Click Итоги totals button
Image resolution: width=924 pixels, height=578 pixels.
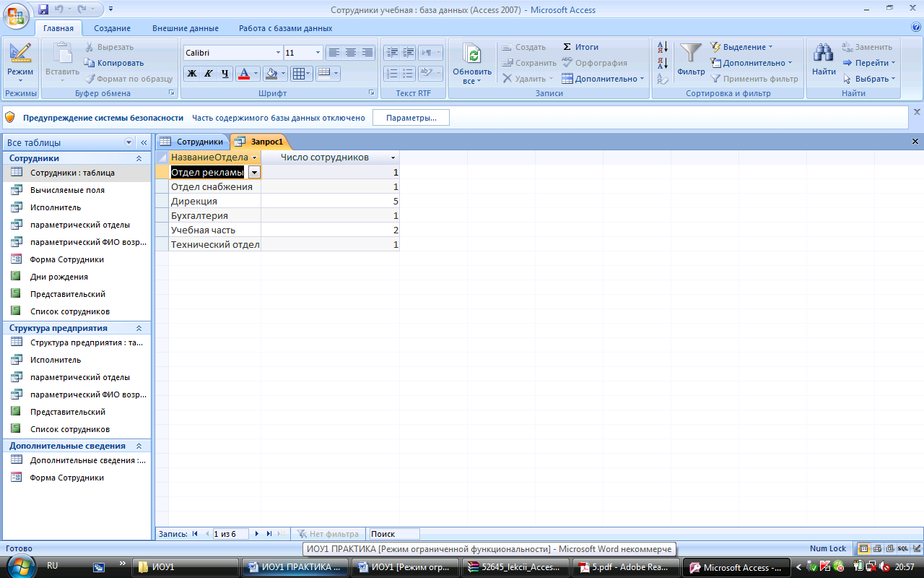pos(580,47)
